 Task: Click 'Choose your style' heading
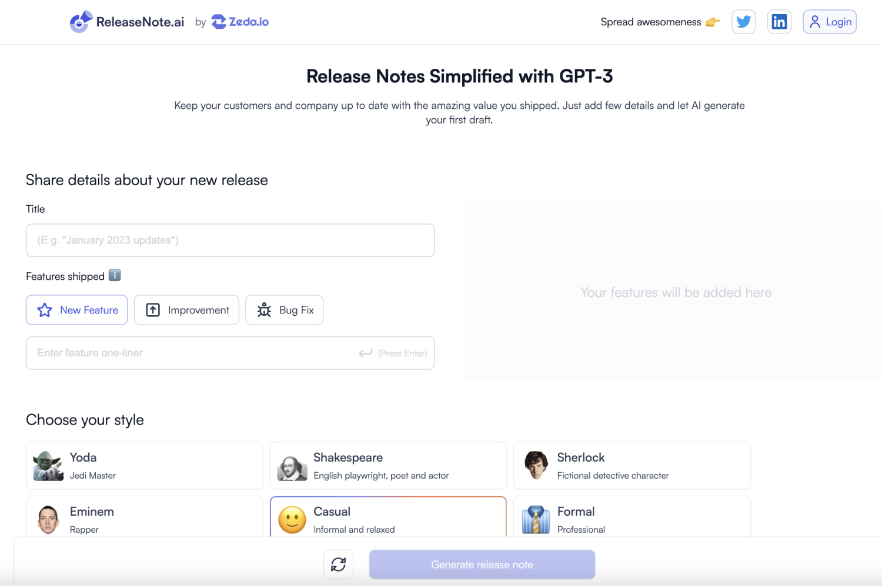click(85, 420)
